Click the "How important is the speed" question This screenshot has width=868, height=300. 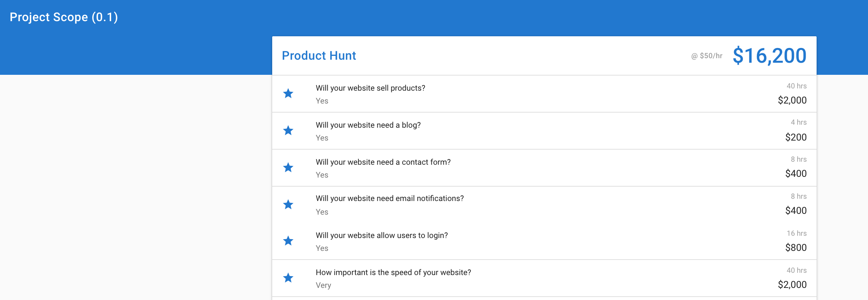(x=393, y=272)
